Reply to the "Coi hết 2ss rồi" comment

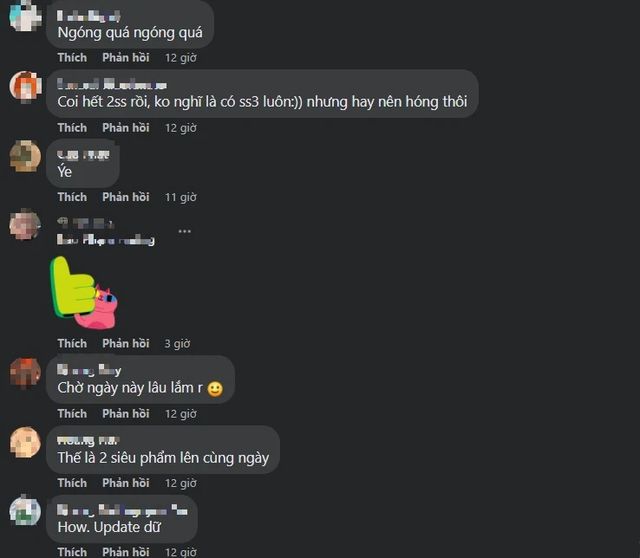click(x=126, y=128)
